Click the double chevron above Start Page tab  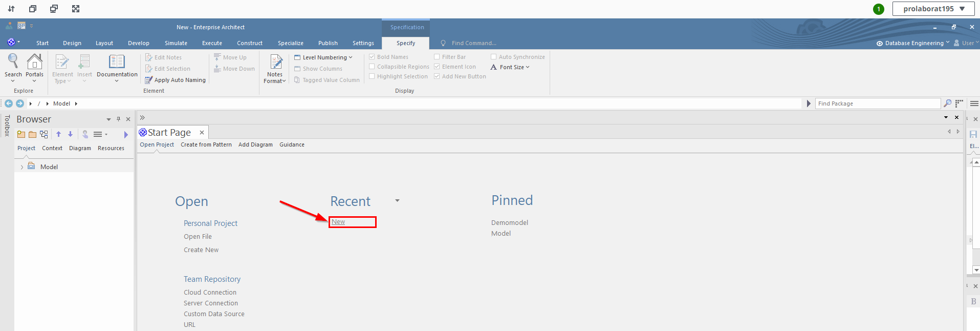[142, 117]
